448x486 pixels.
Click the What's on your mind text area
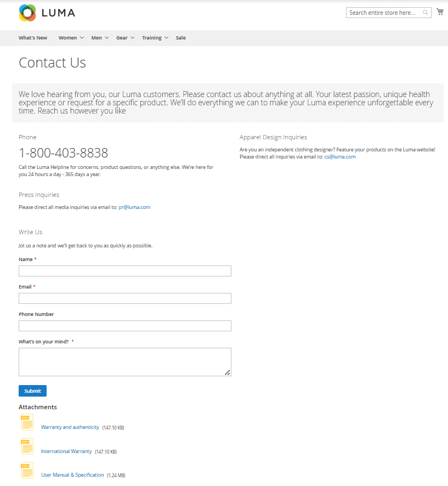point(124,361)
